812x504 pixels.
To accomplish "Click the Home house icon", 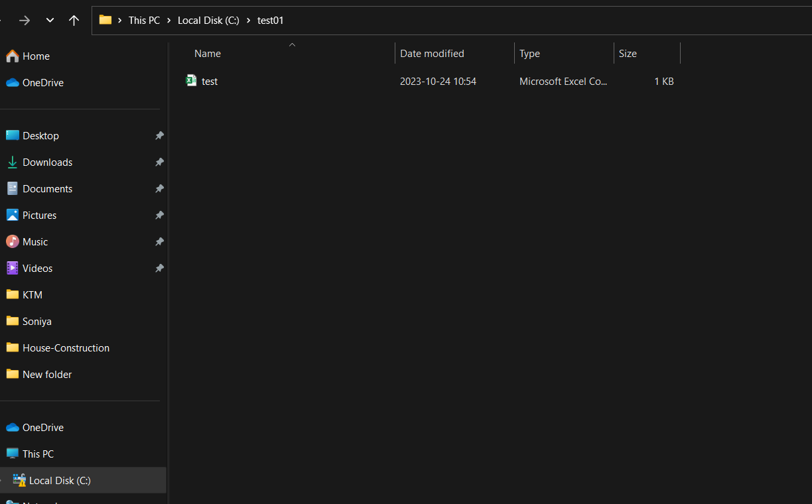I will [x=12, y=56].
